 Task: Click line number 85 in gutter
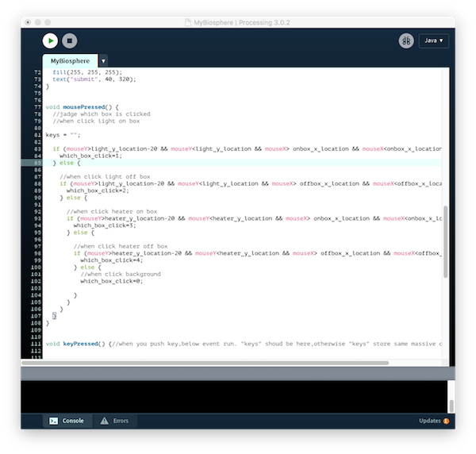click(x=37, y=163)
